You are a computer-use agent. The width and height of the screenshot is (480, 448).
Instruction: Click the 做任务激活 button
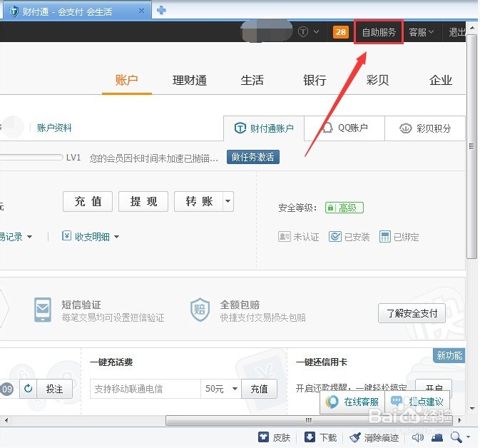coord(253,157)
